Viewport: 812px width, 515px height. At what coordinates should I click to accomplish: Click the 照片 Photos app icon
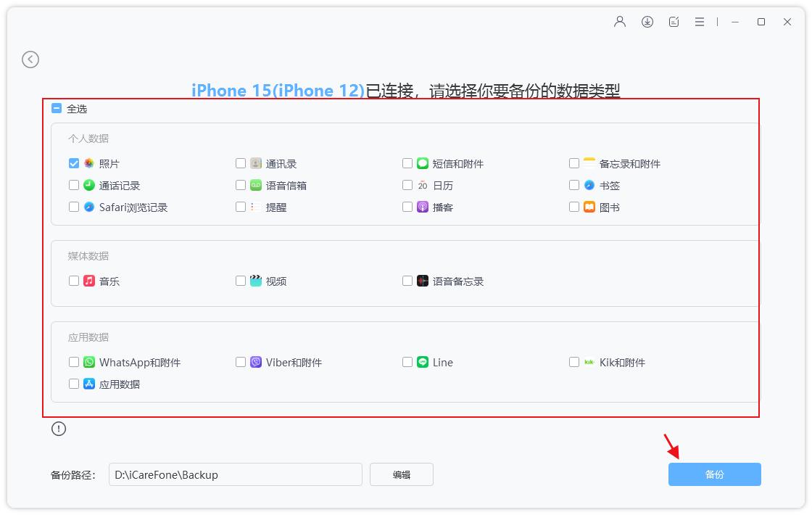88,163
